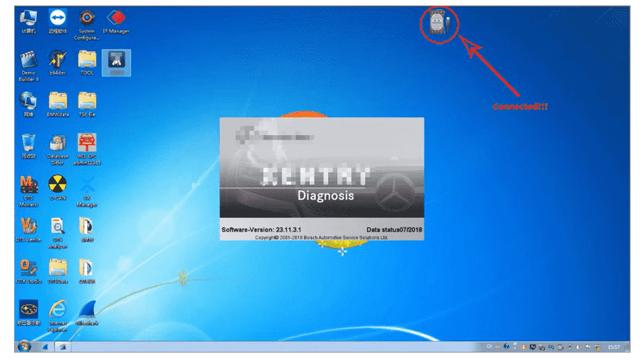Viewport: 644px width, 362px height.
Task: Open the b64dec desktop icon
Action: [58, 63]
